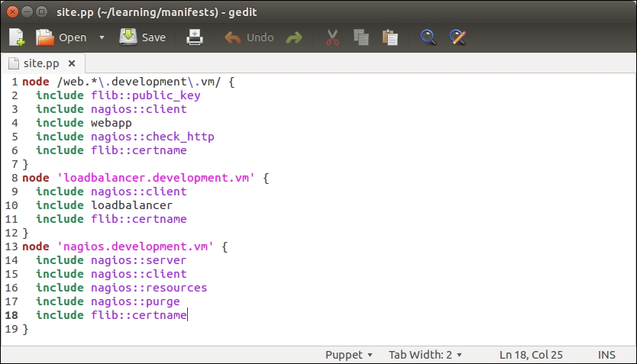Open the Find search tool
The width and height of the screenshot is (637, 364).
(x=428, y=37)
